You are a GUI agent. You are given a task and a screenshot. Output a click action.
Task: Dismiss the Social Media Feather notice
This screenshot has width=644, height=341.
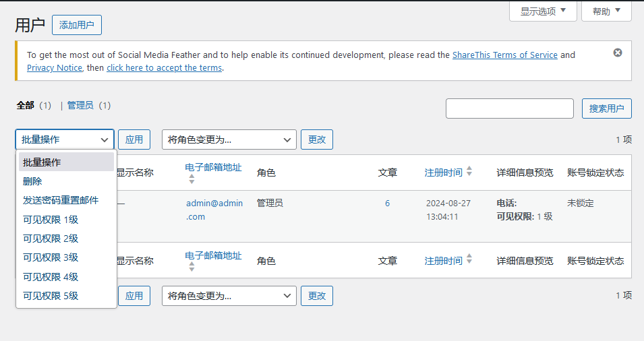(x=617, y=53)
